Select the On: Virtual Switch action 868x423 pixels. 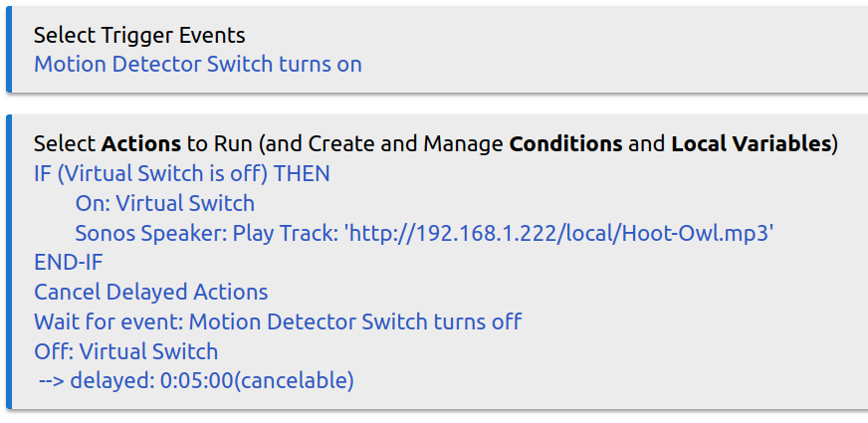click(x=164, y=204)
